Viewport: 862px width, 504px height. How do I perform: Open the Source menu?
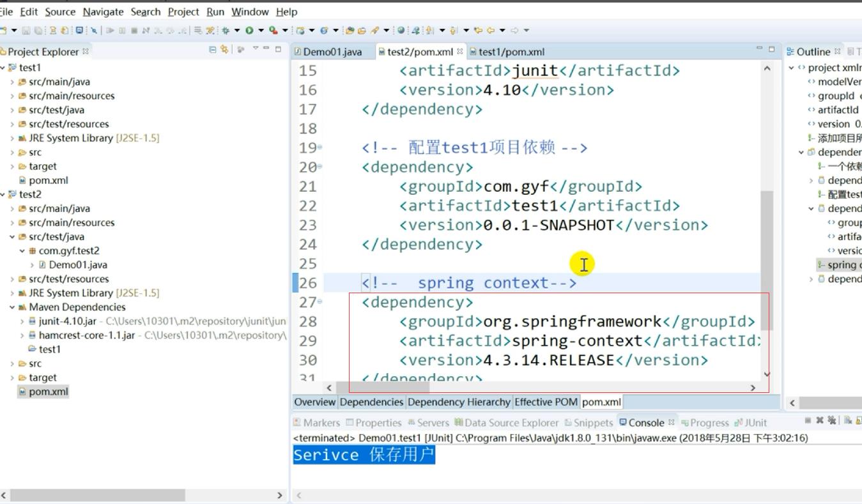click(60, 11)
